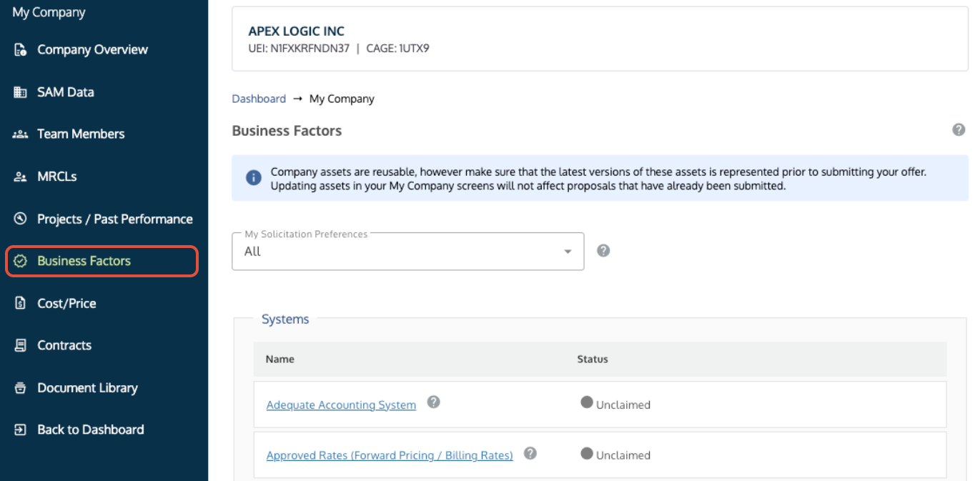
Task: Click the Systems section title
Action: [x=285, y=319]
